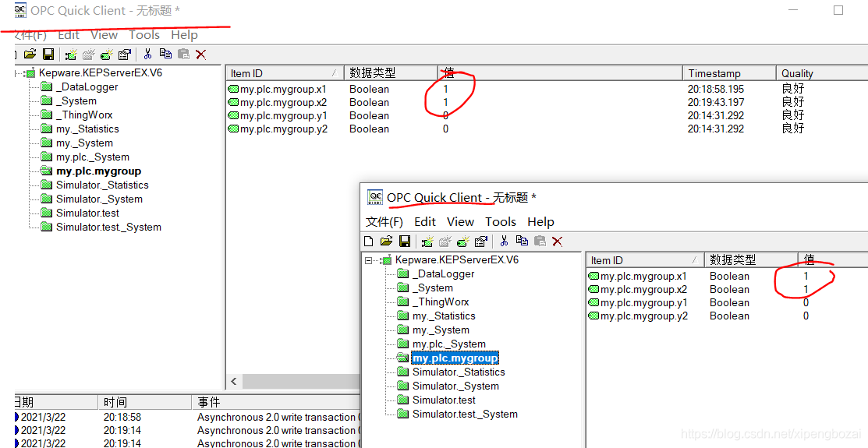The height and width of the screenshot is (448, 868).
Task: Select Simulator._System in front window tree
Action: click(x=455, y=386)
